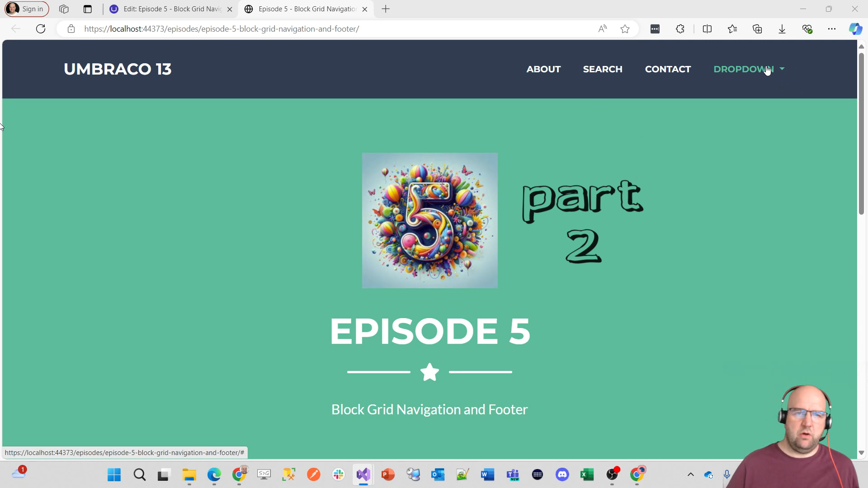Open the Downloads icon
This screenshot has height=488, width=868.
pyautogui.click(x=783, y=28)
